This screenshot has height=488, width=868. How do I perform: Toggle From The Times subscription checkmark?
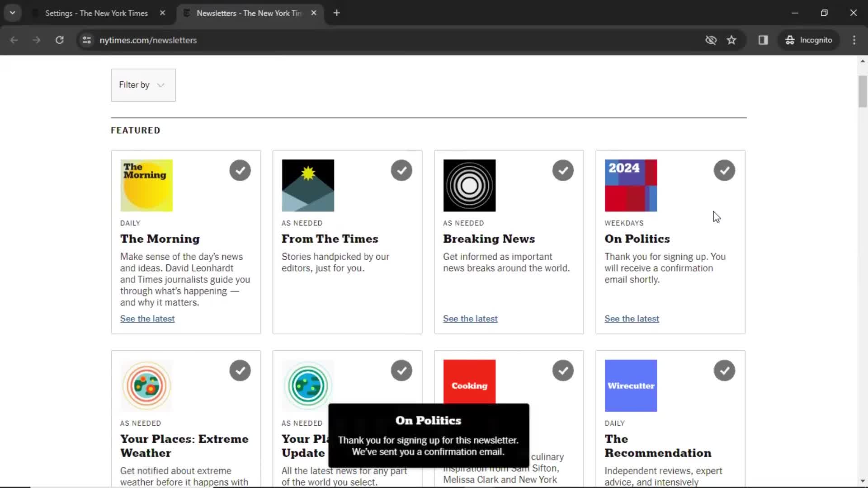click(x=402, y=171)
